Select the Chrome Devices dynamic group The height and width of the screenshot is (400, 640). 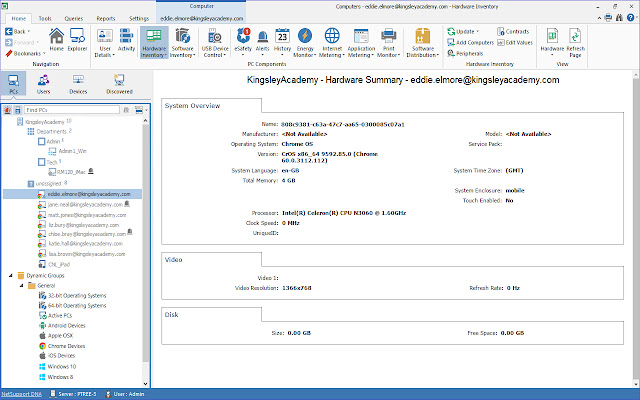[62, 346]
